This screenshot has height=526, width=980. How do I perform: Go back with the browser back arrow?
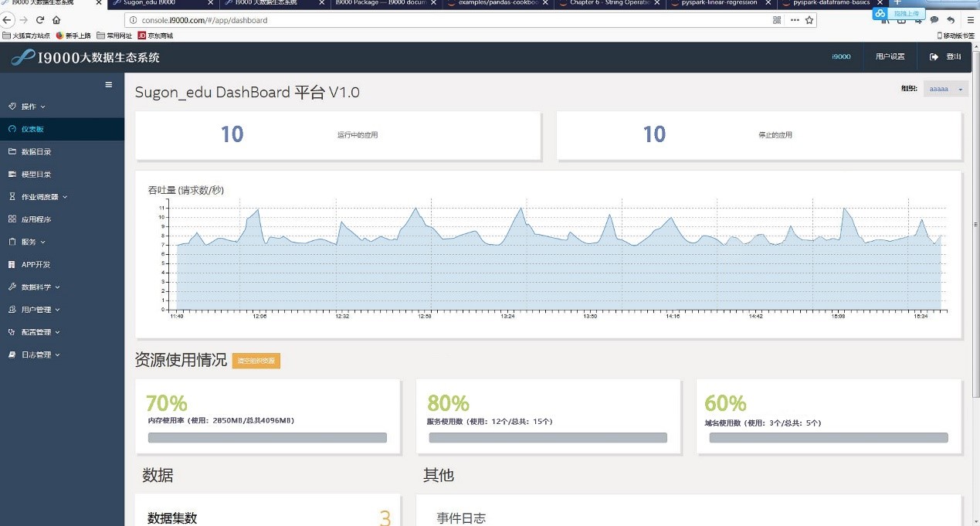coord(8,20)
